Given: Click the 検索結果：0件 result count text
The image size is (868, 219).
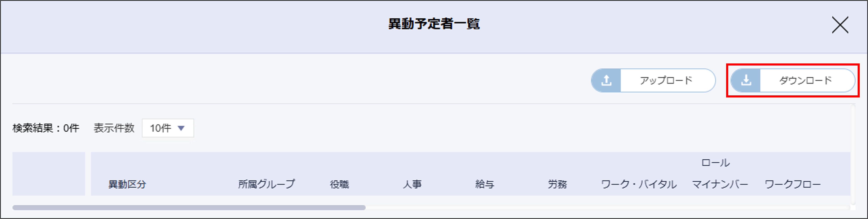Looking at the screenshot, I should click(x=46, y=128).
